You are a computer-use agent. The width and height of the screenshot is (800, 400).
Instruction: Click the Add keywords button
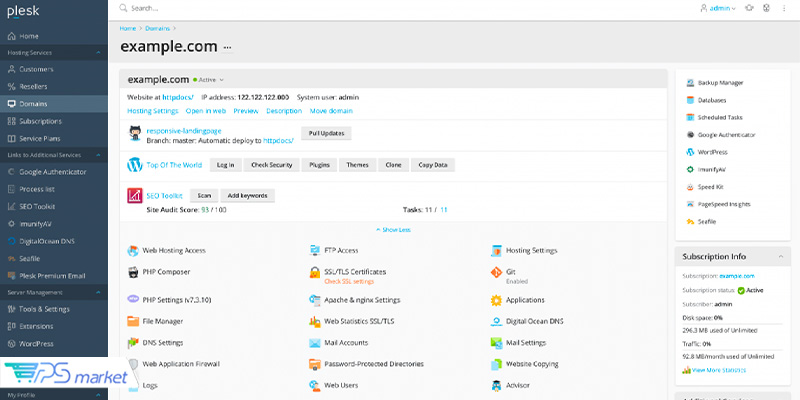(x=247, y=195)
